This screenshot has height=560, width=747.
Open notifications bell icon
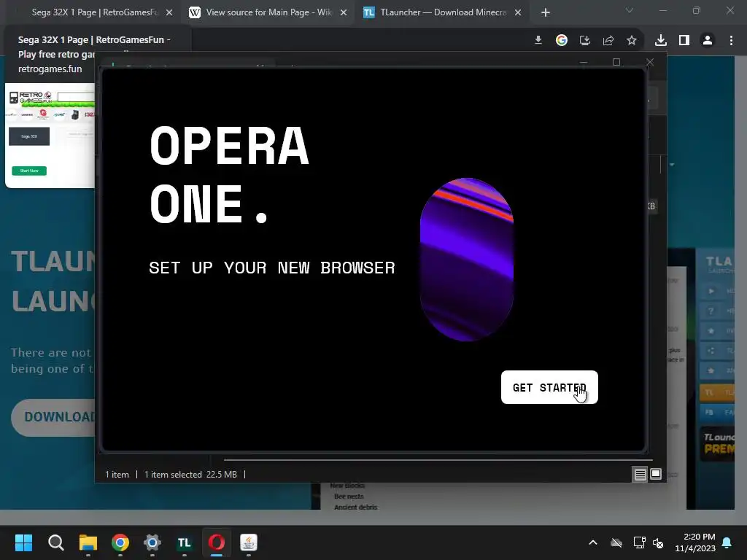click(727, 542)
